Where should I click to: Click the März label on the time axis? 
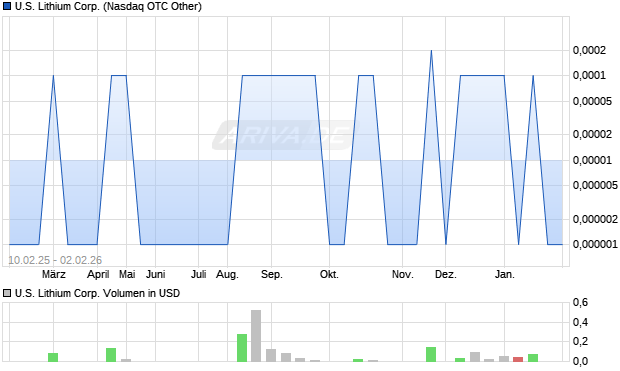[x=54, y=274]
